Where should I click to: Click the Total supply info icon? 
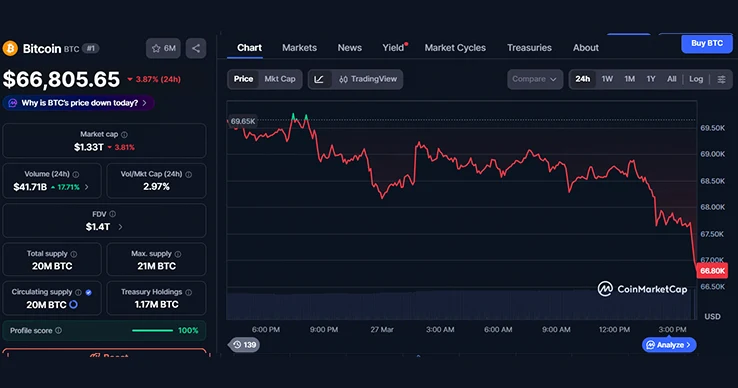tap(73, 254)
